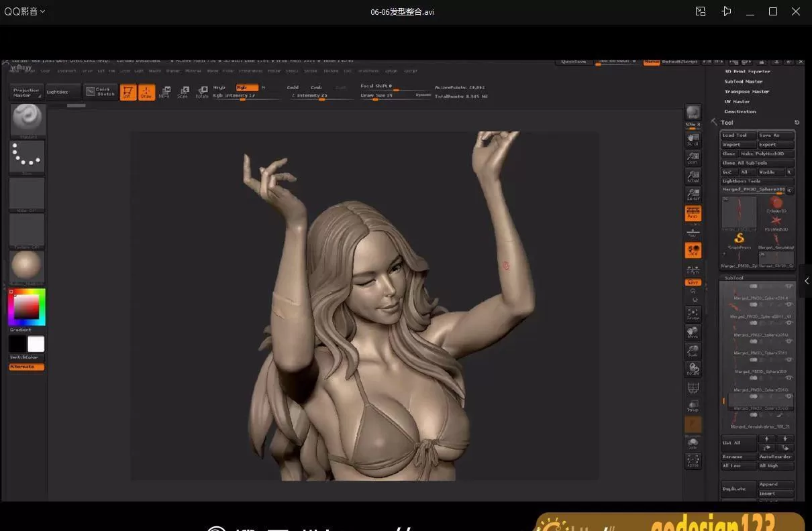Open the material sphere selector
This screenshot has height=531, width=812.
coord(27,266)
